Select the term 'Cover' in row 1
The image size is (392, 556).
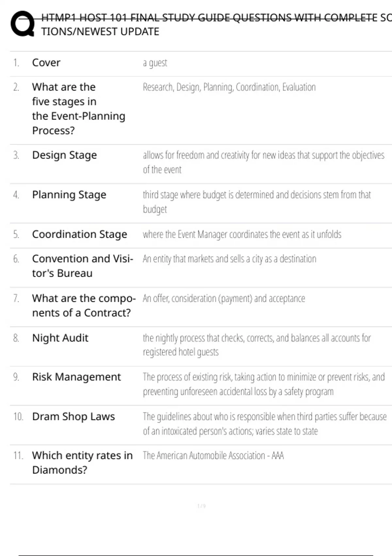(x=46, y=62)
